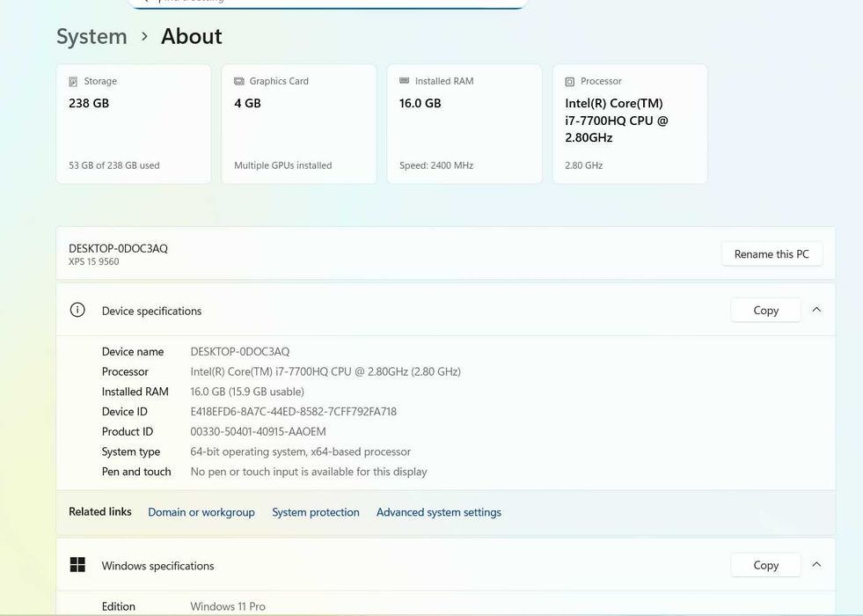This screenshot has width=863, height=616.
Task: Click the PC name DESKTOP-0DOC3AQ above XPS 15
Action: click(119, 248)
